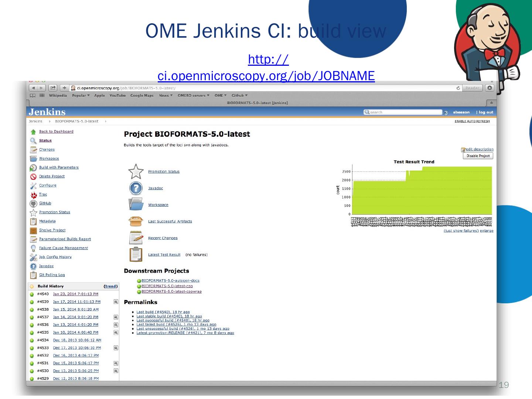Click the small Workspace folder icon in sidebar
The width and height of the screenshot is (532, 399).
click(33, 158)
